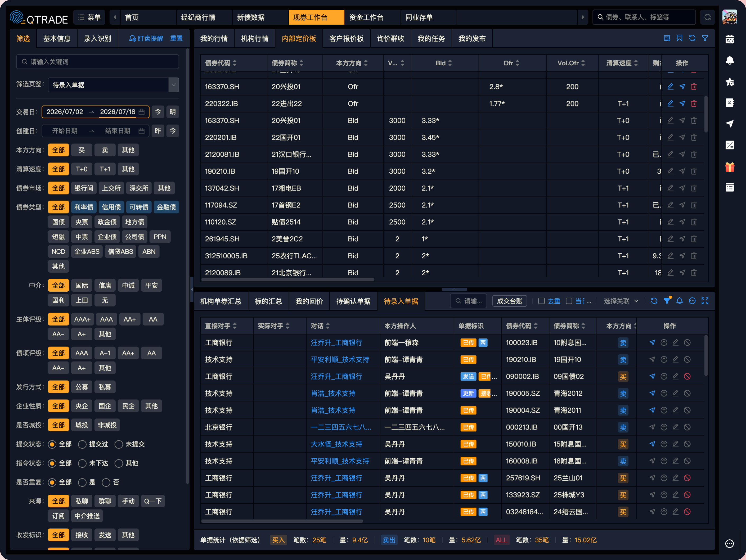Switch to the 资金工作台 tab
This screenshot has height=560, width=746.
click(x=366, y=17)
